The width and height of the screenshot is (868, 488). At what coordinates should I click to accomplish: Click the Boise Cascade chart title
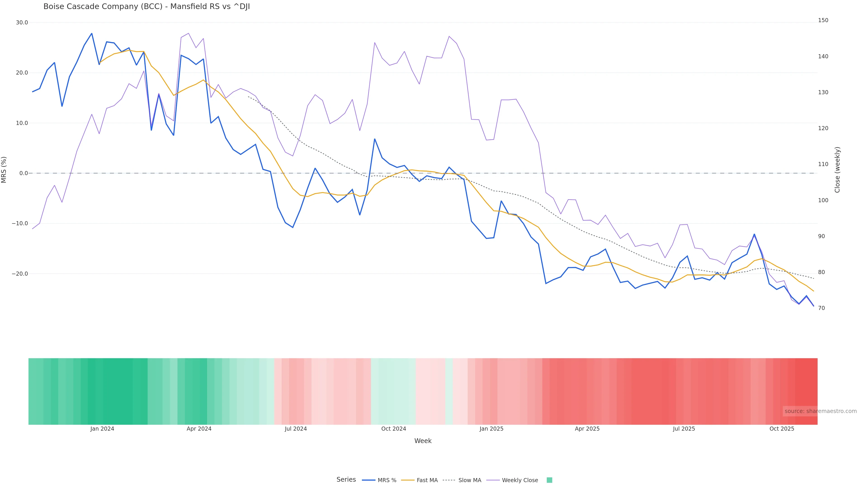pyautogui.click(x=146, y=6)
